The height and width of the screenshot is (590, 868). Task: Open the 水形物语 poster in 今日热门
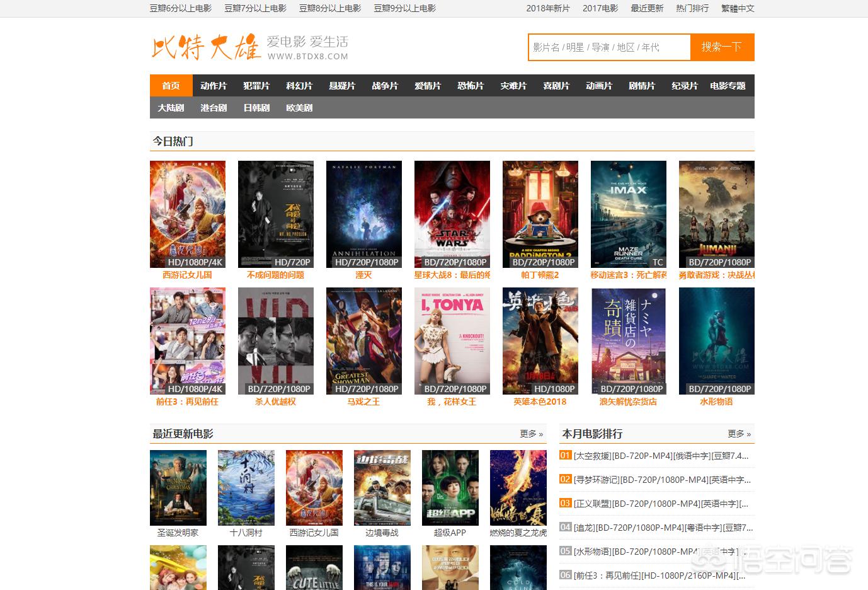coord(717,341)
